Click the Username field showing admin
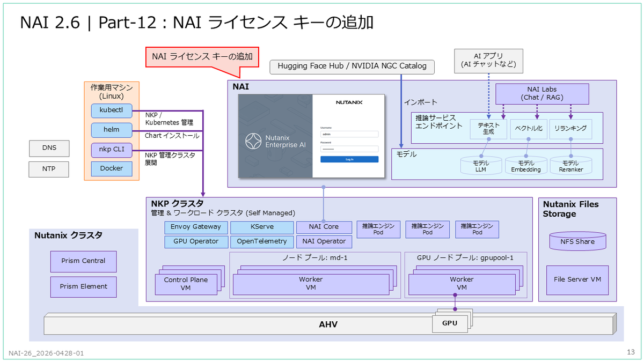The height and width of the screenshot is (362, 644). click(x=349, y=134)
